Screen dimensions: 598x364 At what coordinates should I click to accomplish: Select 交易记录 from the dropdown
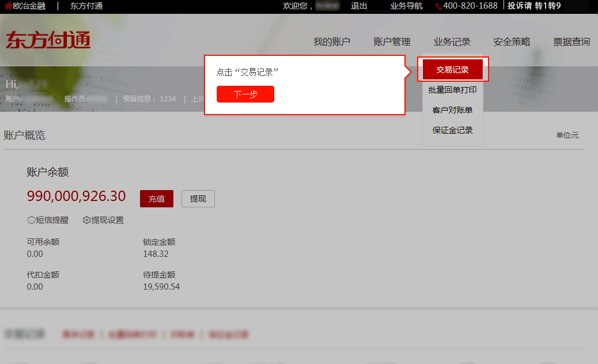click(453, 69)
